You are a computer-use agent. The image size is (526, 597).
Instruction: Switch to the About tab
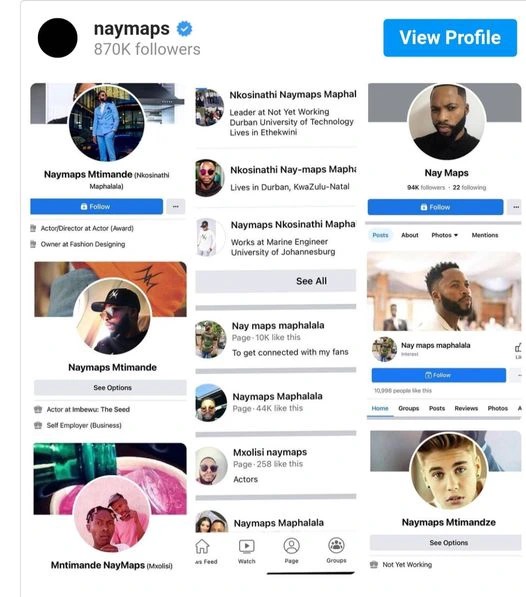coord(410,235)
